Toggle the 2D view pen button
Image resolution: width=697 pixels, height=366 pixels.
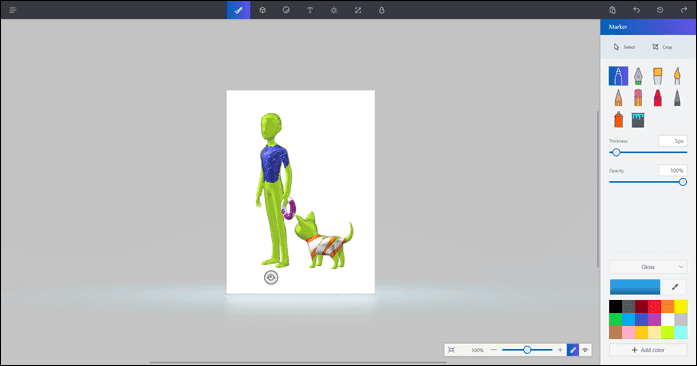[x=573, y=350]
